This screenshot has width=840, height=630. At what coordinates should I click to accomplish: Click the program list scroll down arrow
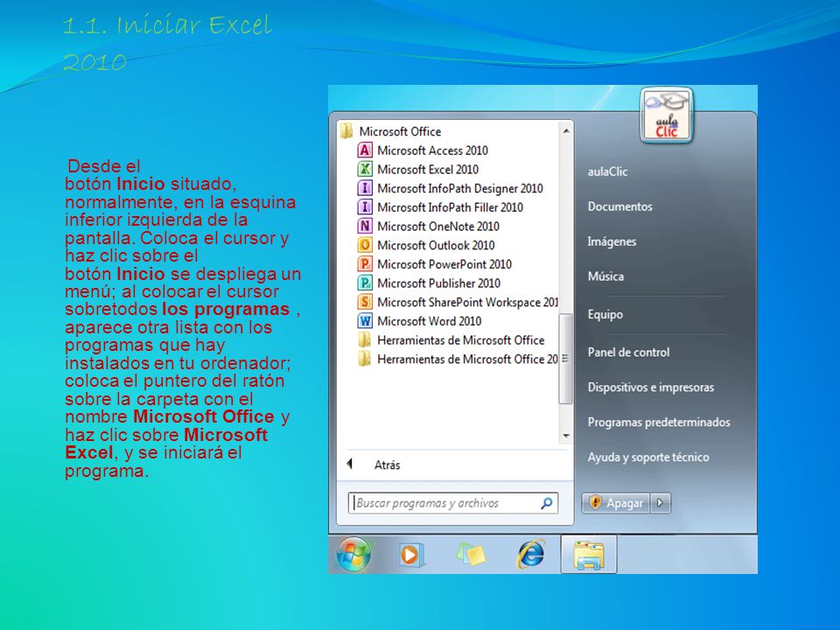coord(566,436)
